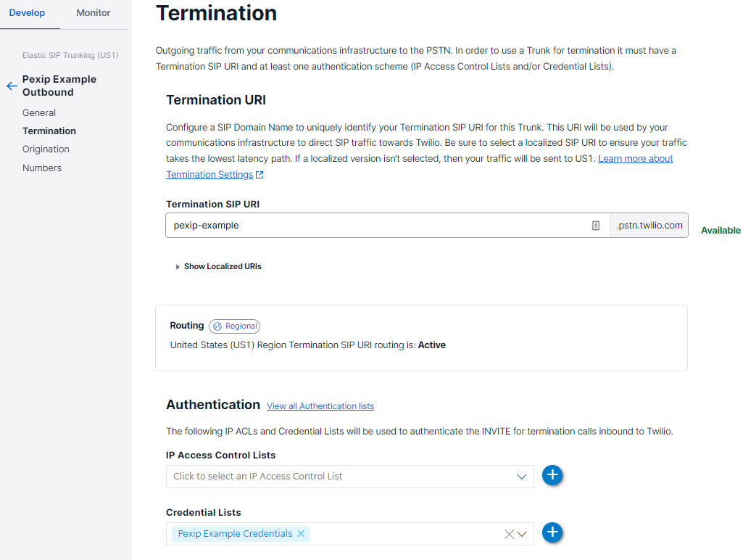Click the Regional routing badge
The width and height of the screenshot is (756, 560).
coord(235,326)
